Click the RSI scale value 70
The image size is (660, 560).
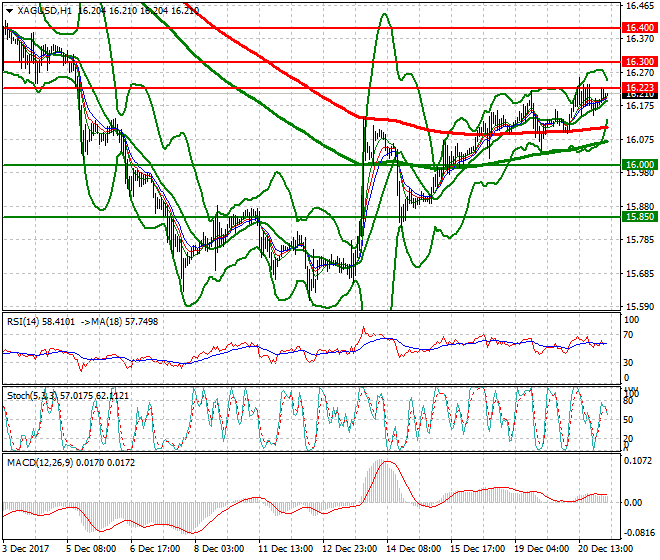[628, 335]
